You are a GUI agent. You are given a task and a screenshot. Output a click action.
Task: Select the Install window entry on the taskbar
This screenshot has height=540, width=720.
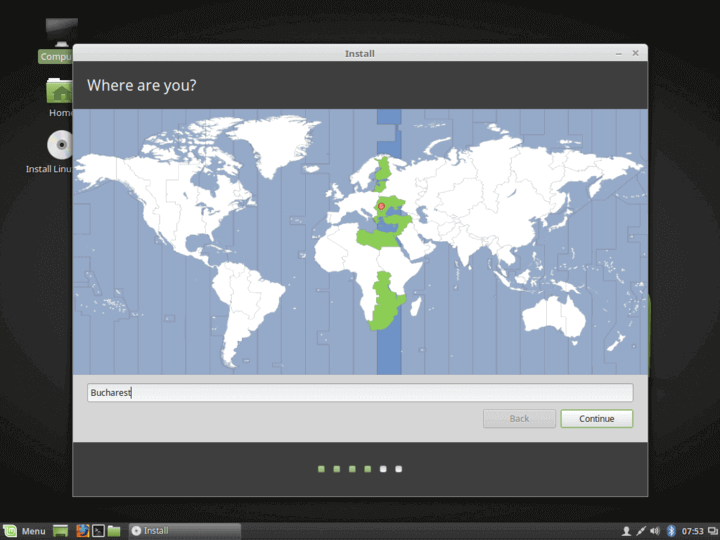(185, 531)
